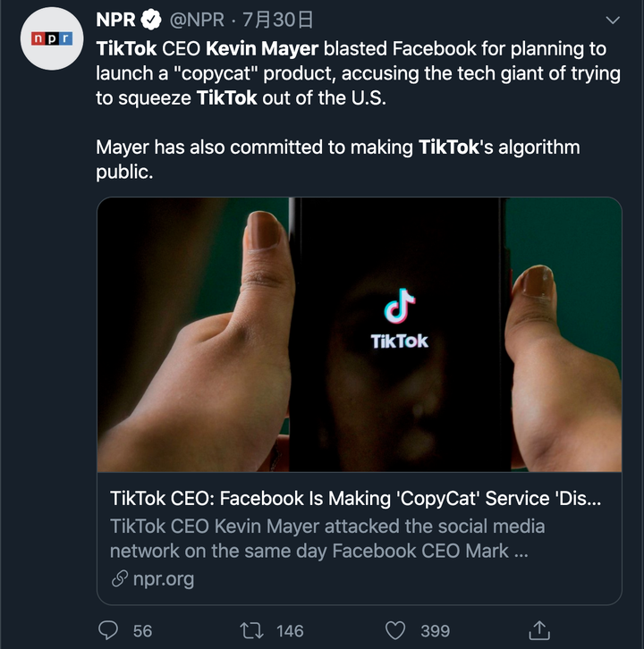Share the tweet using the upload arrow icon

[539, 630]
